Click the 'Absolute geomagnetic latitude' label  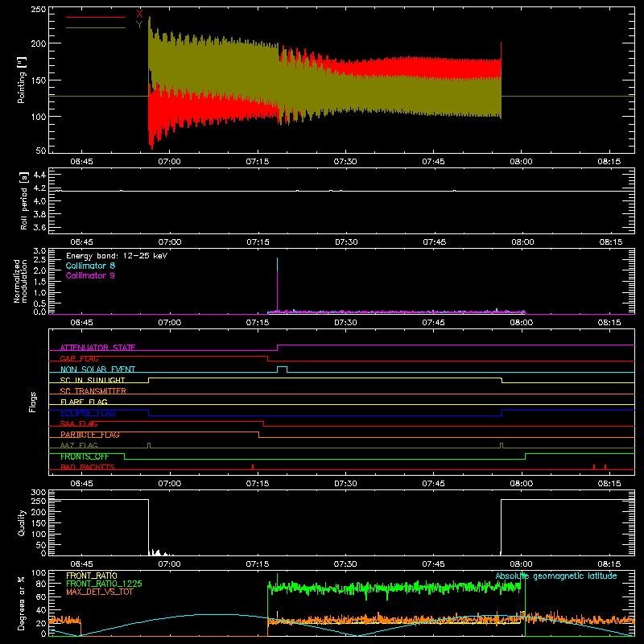tap(556, 576)
